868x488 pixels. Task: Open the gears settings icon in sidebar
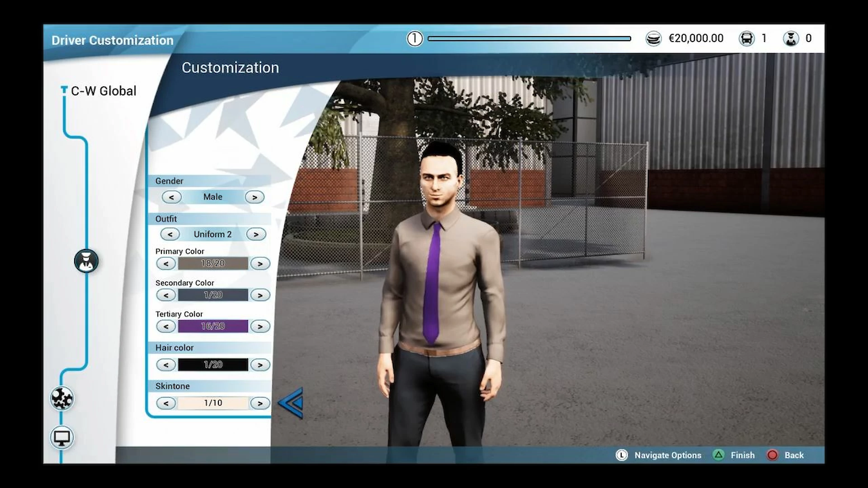coord(61,399)
